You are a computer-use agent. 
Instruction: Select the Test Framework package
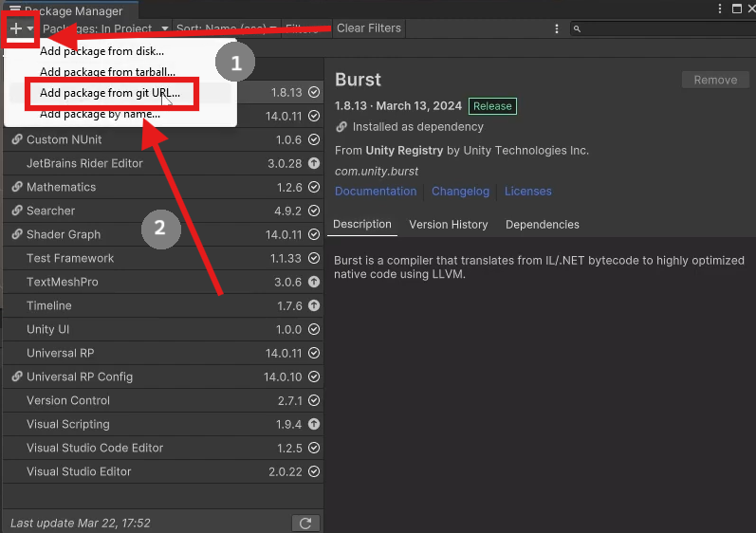[163, 258]
